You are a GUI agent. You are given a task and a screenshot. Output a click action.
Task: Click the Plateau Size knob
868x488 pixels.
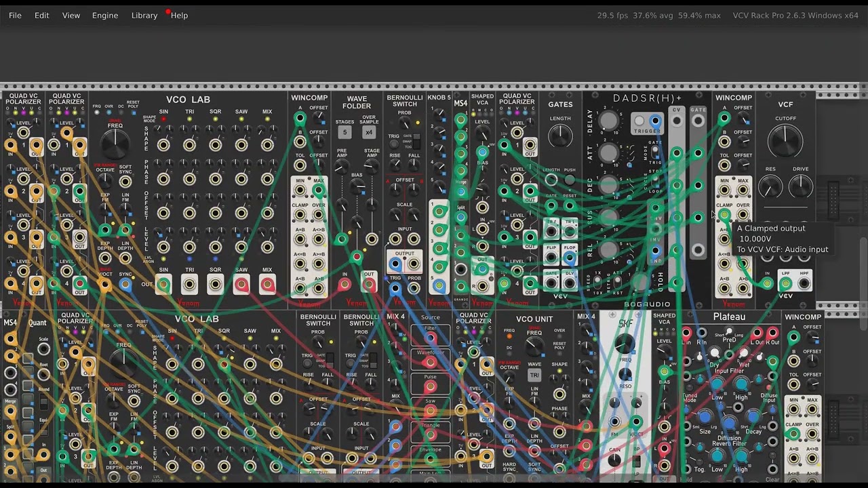705,417
